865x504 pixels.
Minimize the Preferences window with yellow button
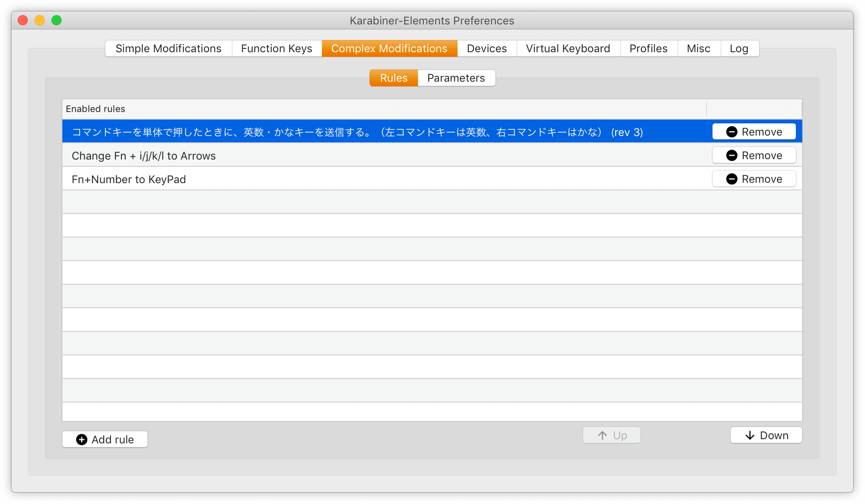pos(40,20)
